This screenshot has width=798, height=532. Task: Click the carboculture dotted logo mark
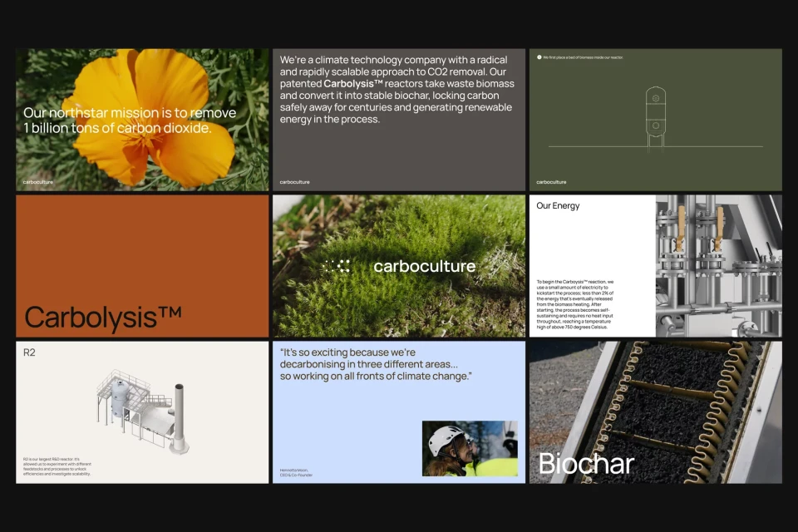pos(336,265)
